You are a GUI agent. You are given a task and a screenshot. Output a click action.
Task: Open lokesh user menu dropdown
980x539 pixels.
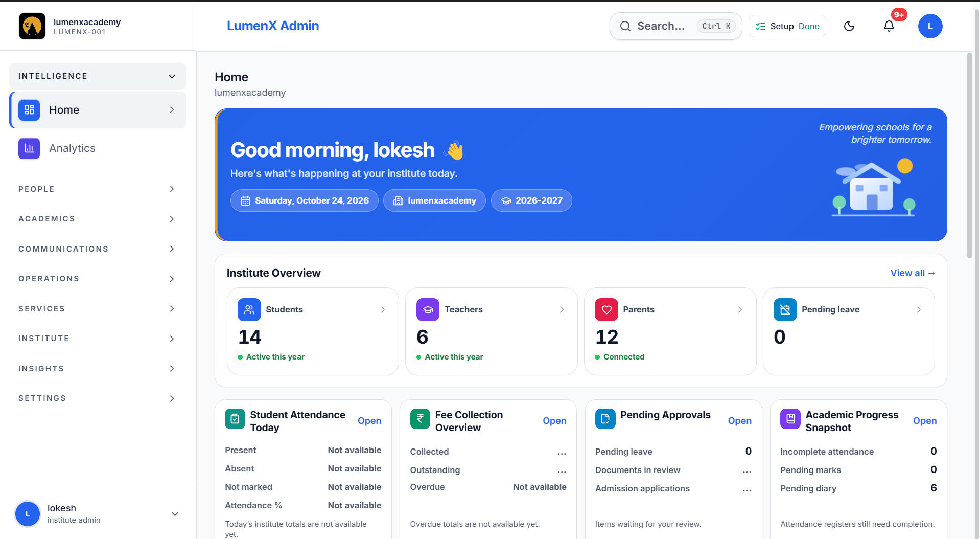pyautogui.click(x=98, y=514)
